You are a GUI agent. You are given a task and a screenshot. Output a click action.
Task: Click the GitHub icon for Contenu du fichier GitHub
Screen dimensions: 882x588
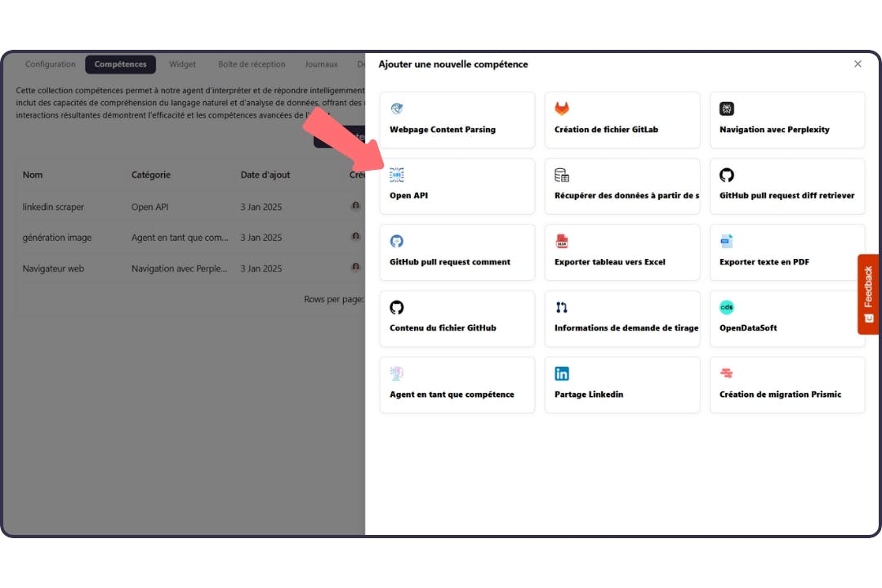[397, 307]
